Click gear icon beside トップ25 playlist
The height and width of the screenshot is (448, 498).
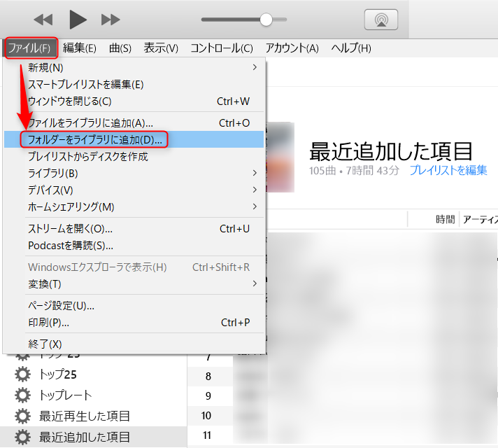tap(23, 374)
